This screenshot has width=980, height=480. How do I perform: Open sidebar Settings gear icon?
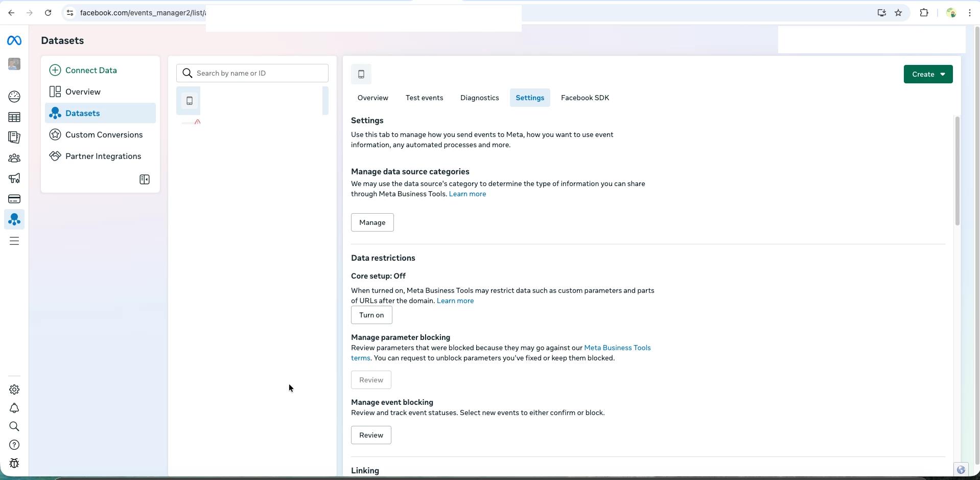14,390
